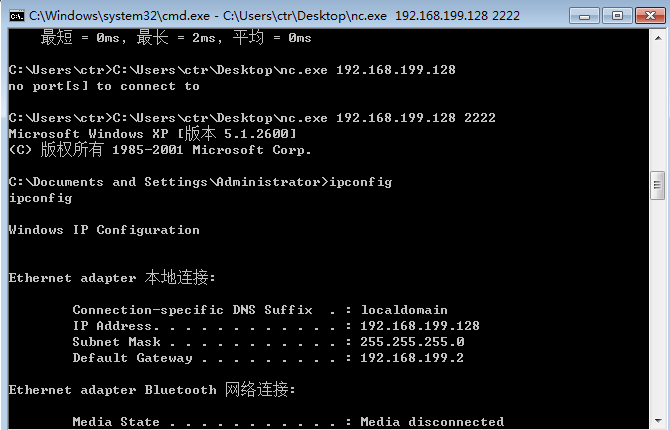Viewport: 670px width, 430px height.
Task: Click the Microsoft Windows XP version line
Action: click(152, 134)
